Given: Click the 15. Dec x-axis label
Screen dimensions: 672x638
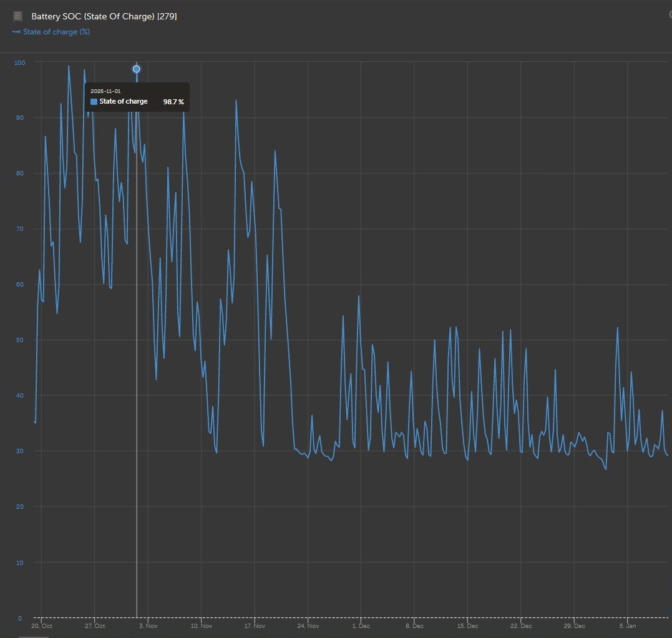Looking at the screenshot, I should (467, 626).
